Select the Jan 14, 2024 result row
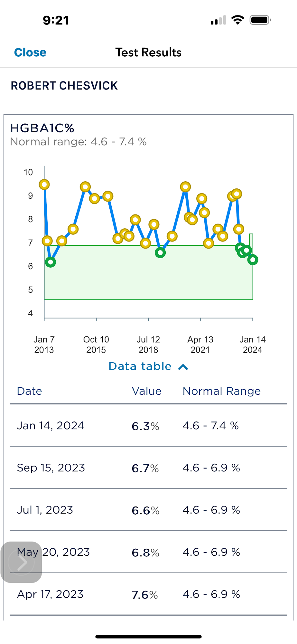This screenshot has height=644, width=297. click(x=148, y=426)
